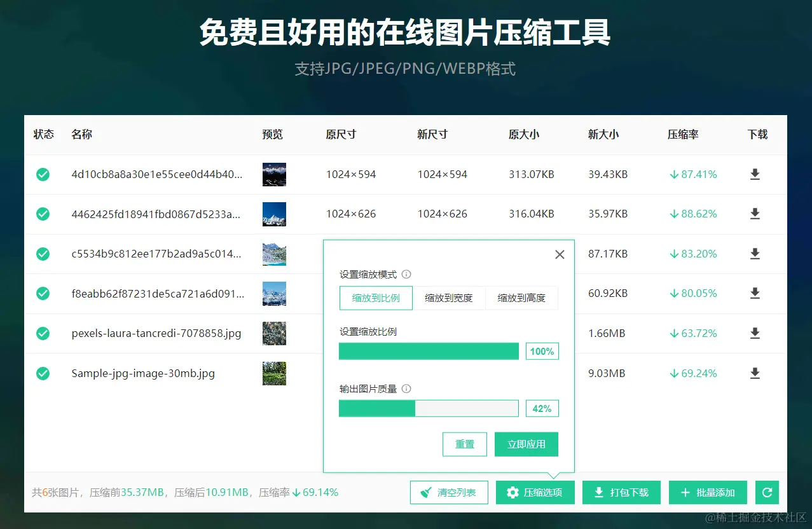Screen dimensions: 812x529
Task: Click the info icon beside 设置缩放模式
Action: (406, 275)
